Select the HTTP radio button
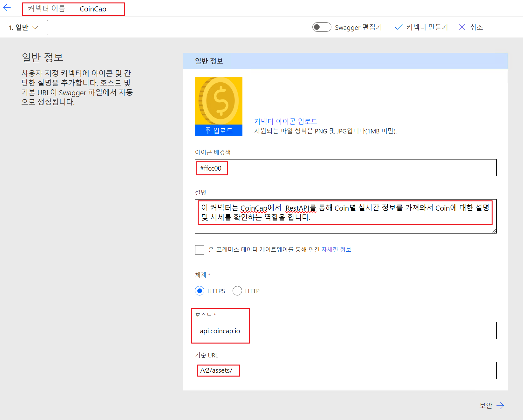Screen dimensions: 523x420 tap(237, 291)
